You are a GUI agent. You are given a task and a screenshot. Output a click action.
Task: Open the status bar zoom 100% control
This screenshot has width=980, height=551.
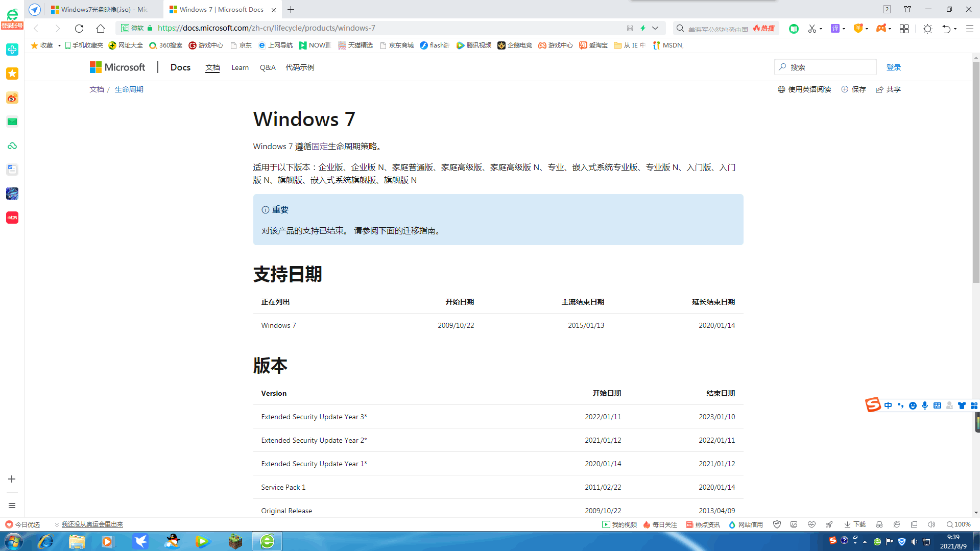[958, 524]
